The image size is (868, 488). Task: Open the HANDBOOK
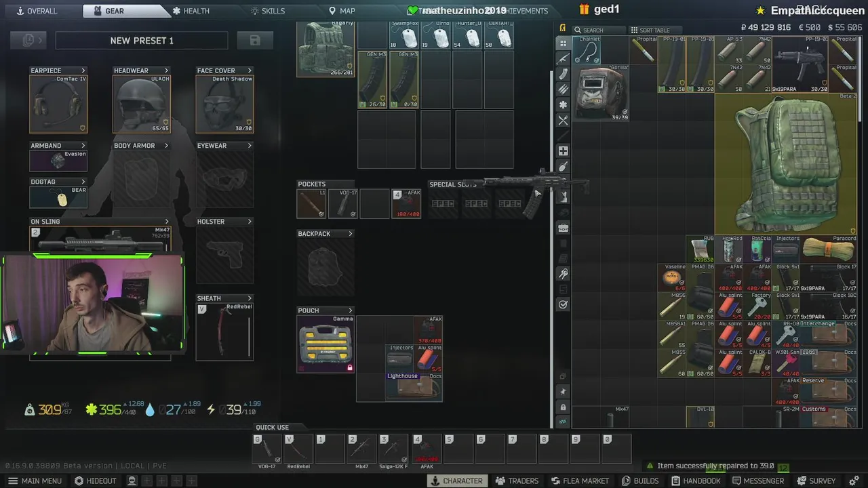click(695, 481)
